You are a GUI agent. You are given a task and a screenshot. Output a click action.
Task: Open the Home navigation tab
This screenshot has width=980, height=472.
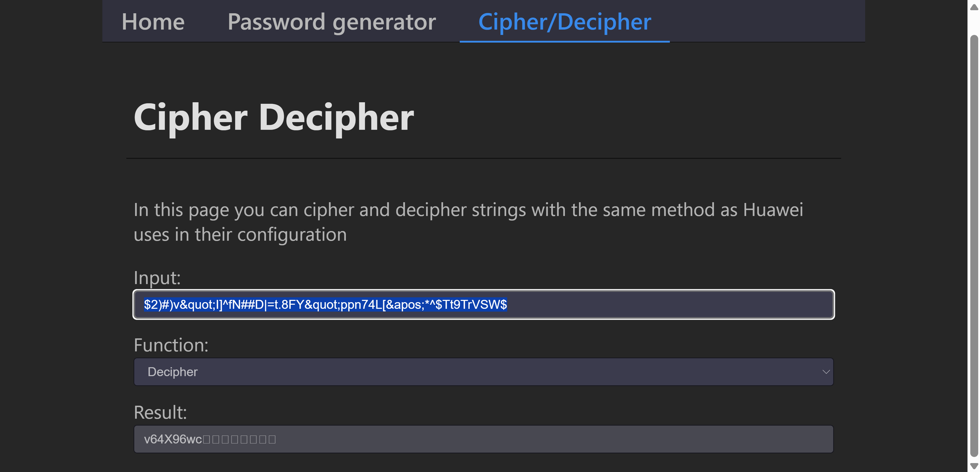click(x=153, y=22)
